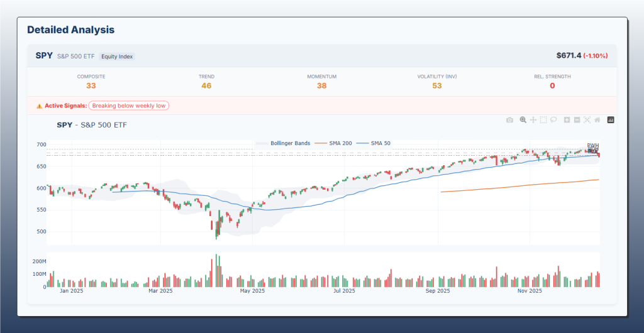Click the Jan 2025 axis label
The width and height of the screenshot is (644, 333).
tap(72, 291)
